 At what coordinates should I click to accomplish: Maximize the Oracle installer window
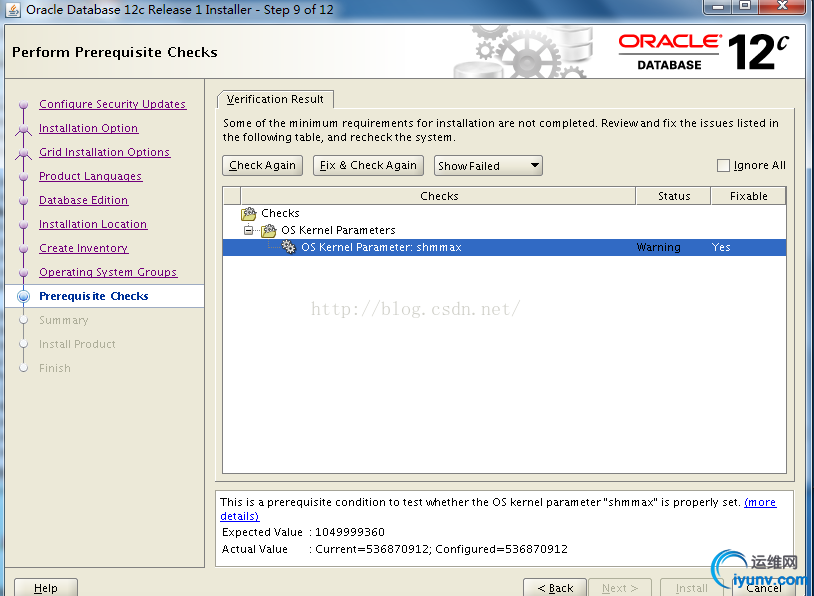point(745,6)
